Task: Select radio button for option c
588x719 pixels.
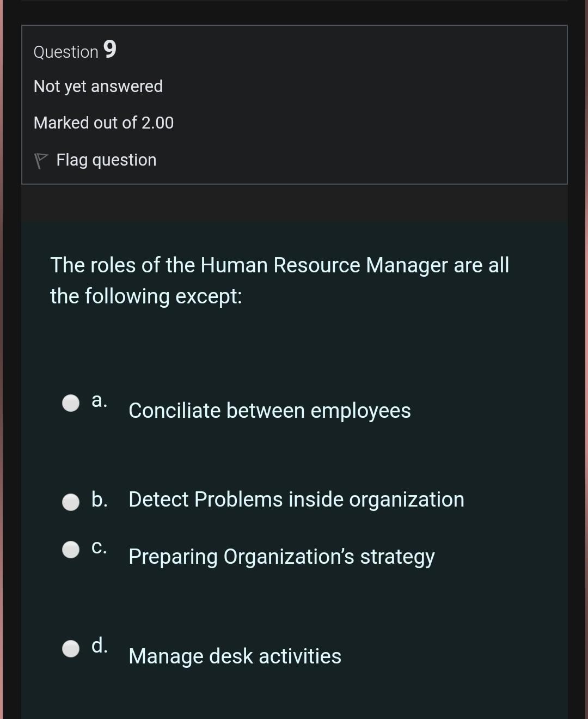Action: [70, 549]
